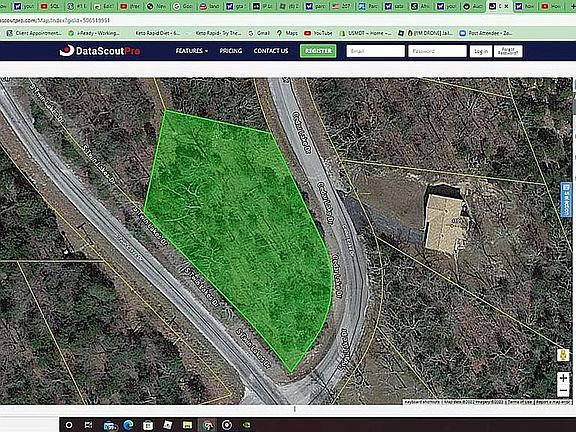Open the weather widget taskbar icon
This screenshot has width=576, height=432.
[x=110, y=425]
